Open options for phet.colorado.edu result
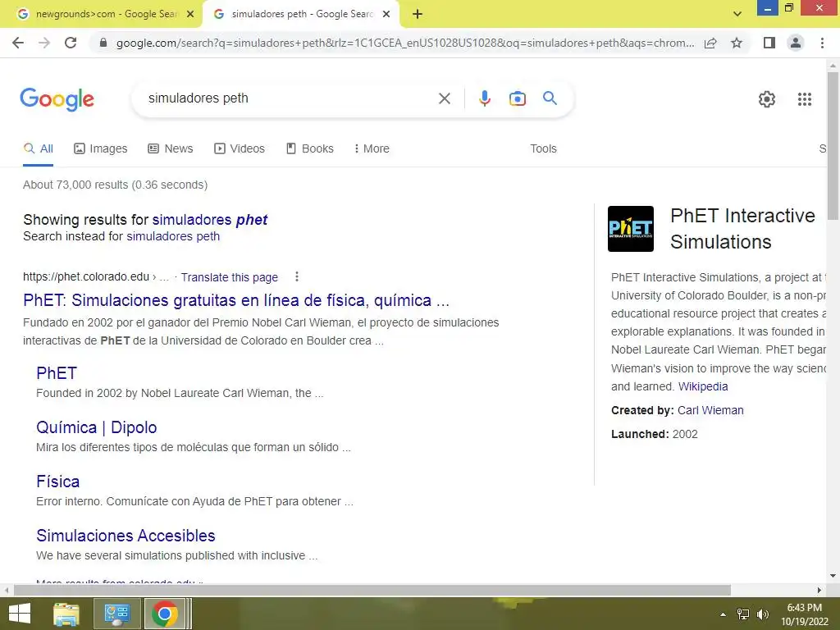Screen dimensions: 840x630 point(297,276)
